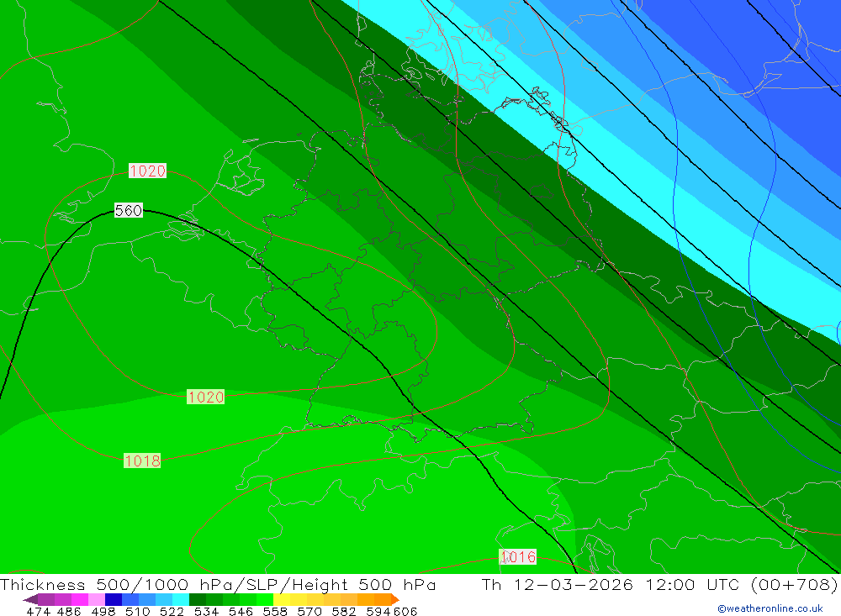
Task: Click the 474 legend value
Action: point(38,611)
